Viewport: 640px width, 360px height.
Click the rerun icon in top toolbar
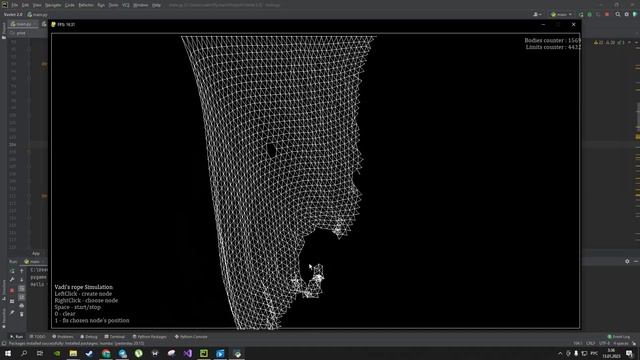(x=581, y=15)
